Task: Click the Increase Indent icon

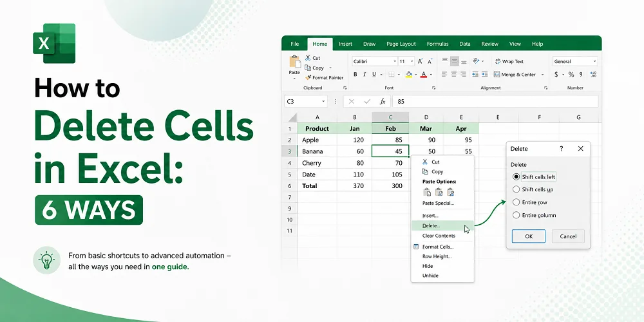Action: [x=485, y=74]
